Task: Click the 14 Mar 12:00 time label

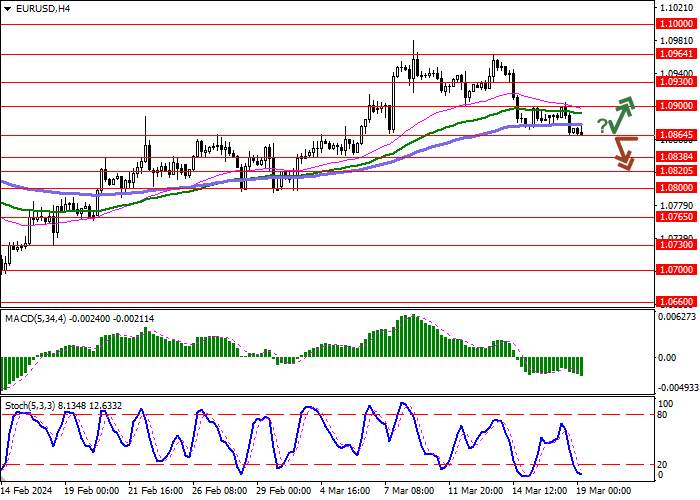Action: [541, 491]
